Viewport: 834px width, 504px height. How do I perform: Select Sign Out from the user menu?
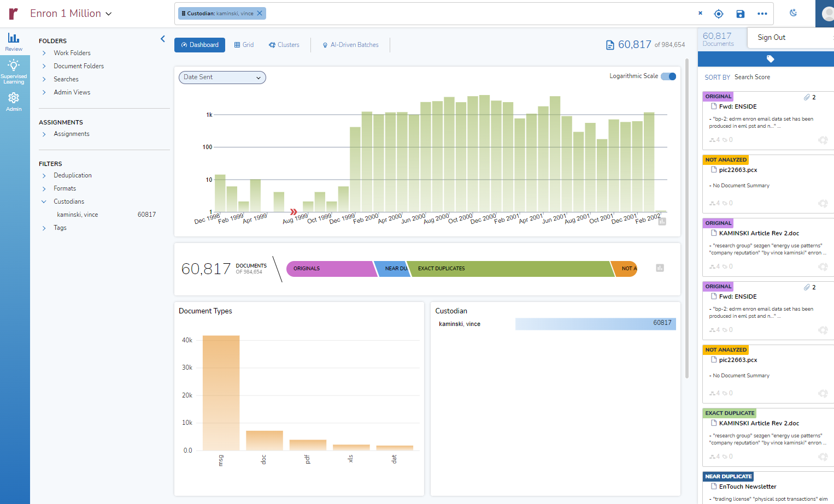coord(771,37)
